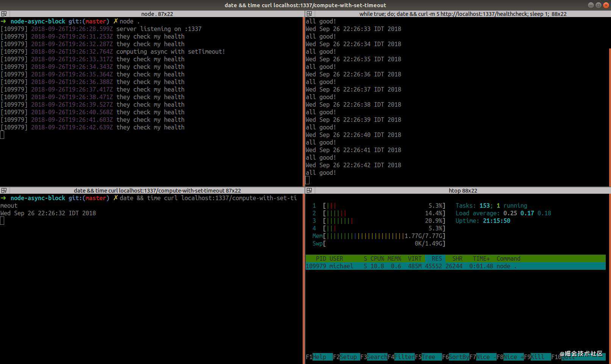Image resolution: width=611 pixels, height=364 pixels.
Task: Open the group icon of the htop pane
Action: (x=309, y=190)
